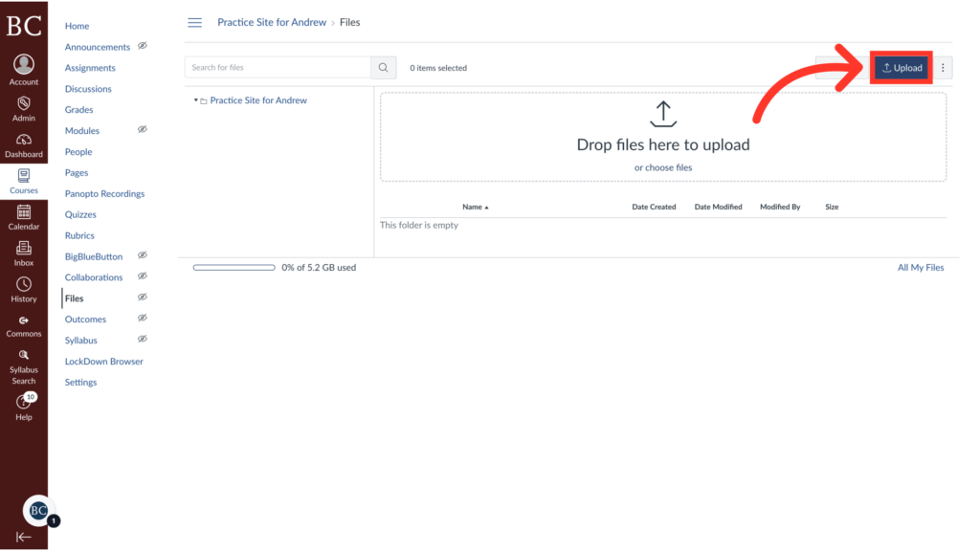Open Quizzes from the course menu
980x551 pixels.
point(79,214)
